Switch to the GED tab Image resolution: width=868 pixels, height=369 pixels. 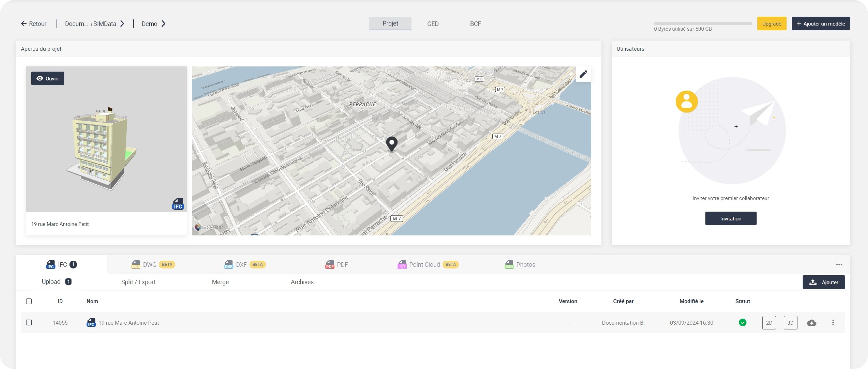tap(433, 23)
